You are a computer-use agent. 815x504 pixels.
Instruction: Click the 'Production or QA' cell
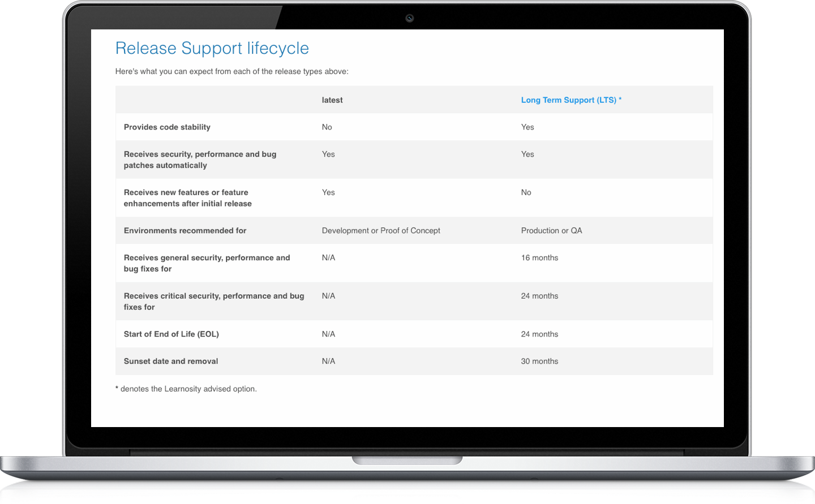pyautogui.click(x=551, y=231)
